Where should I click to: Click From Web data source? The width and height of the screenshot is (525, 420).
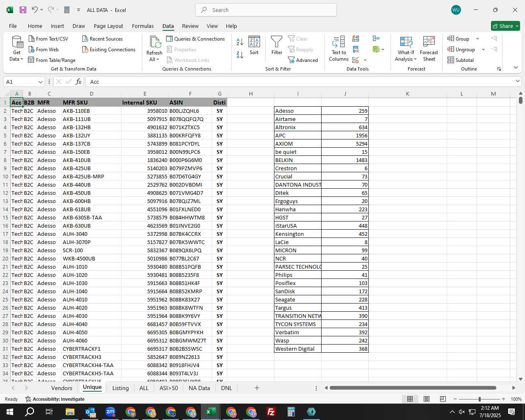(43, 49)
